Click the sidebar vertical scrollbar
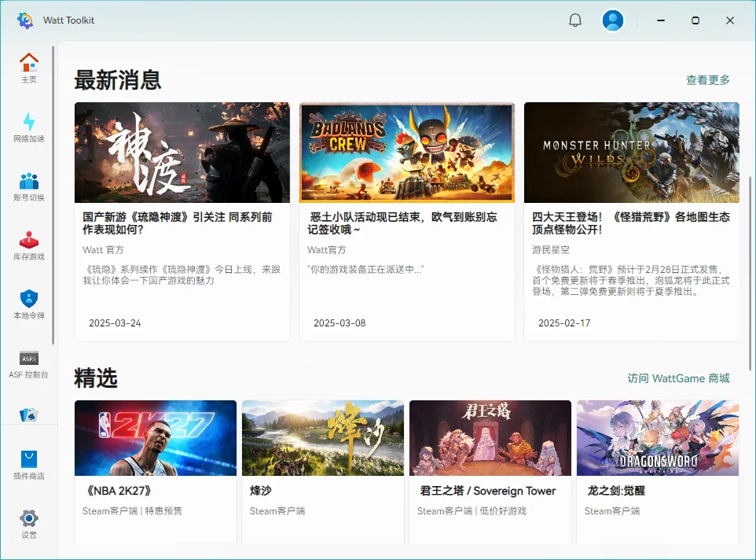The height and width of the screenshot is (560, 756). 53,195
